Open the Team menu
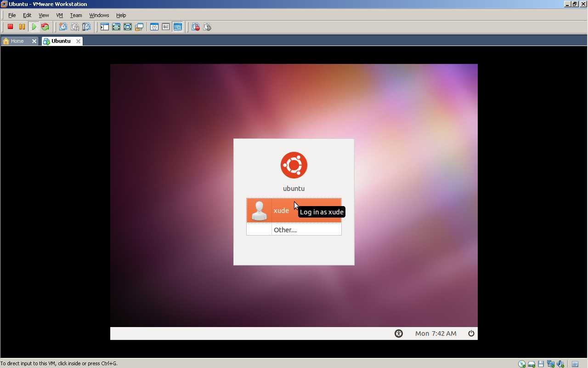 (76, 15)
